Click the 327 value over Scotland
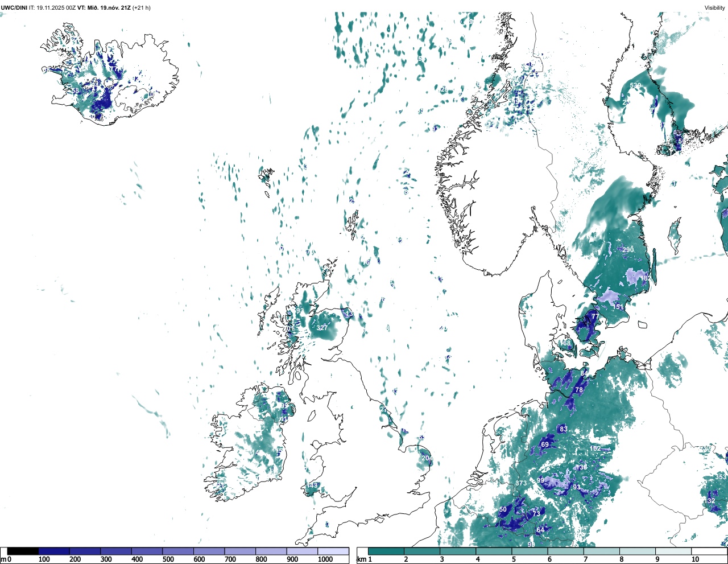The image size is (728, 564). (322, 328)
